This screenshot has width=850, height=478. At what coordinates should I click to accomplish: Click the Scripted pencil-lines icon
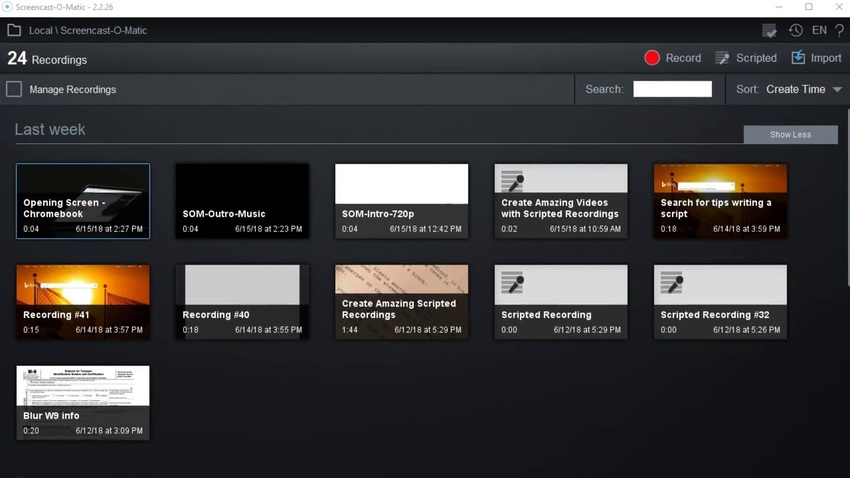pyautogui.click(x=722, y=58)
